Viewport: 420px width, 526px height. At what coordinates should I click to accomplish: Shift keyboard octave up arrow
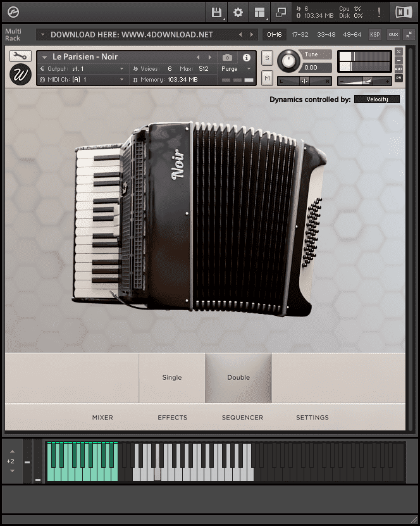(x=12, y=451)
